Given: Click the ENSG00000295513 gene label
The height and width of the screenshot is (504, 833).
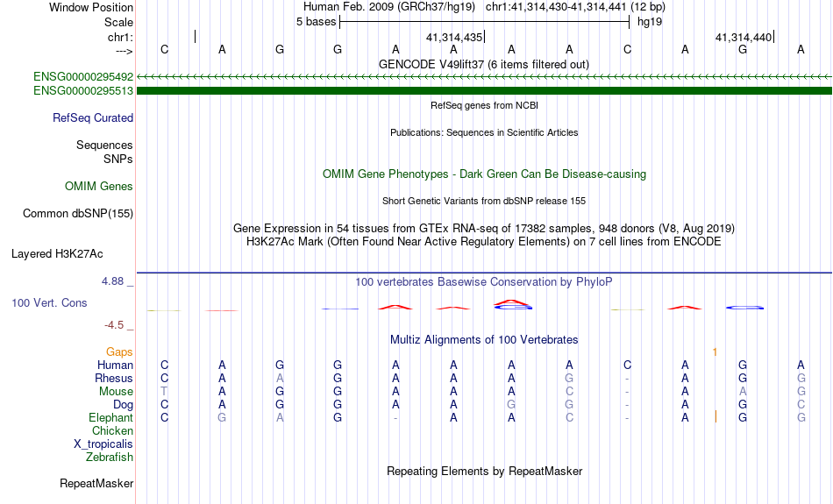Looking at the screenshot, I should [x=83, y=91].
